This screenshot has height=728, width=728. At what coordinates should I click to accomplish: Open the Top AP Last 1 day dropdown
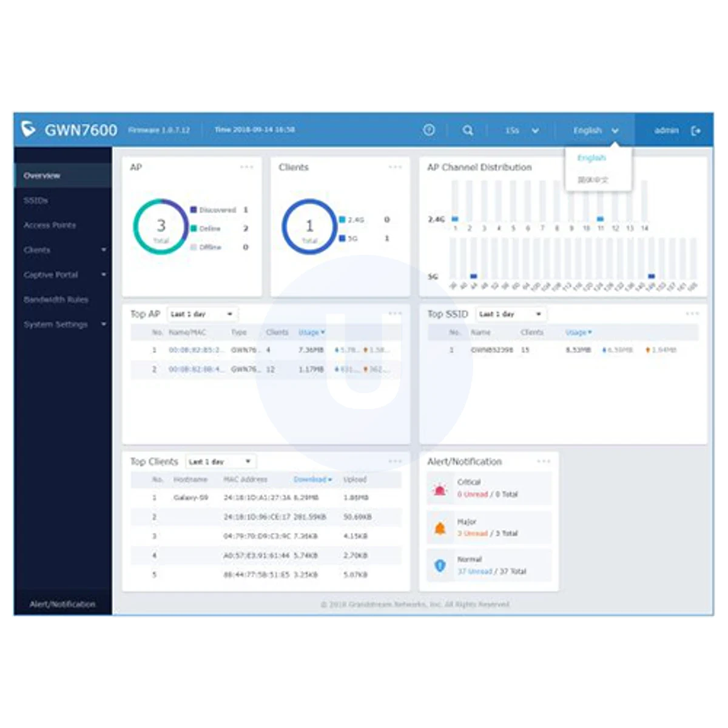coord(201,314)
